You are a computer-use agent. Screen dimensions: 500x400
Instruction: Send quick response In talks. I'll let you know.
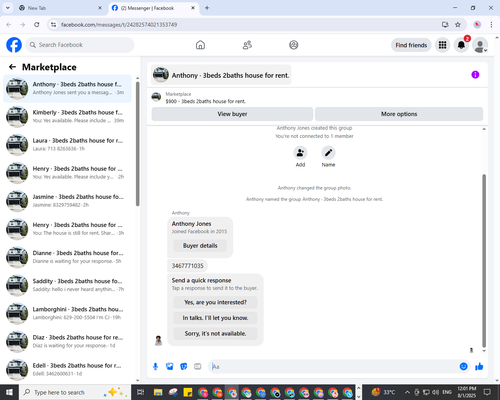pos(215,318)
